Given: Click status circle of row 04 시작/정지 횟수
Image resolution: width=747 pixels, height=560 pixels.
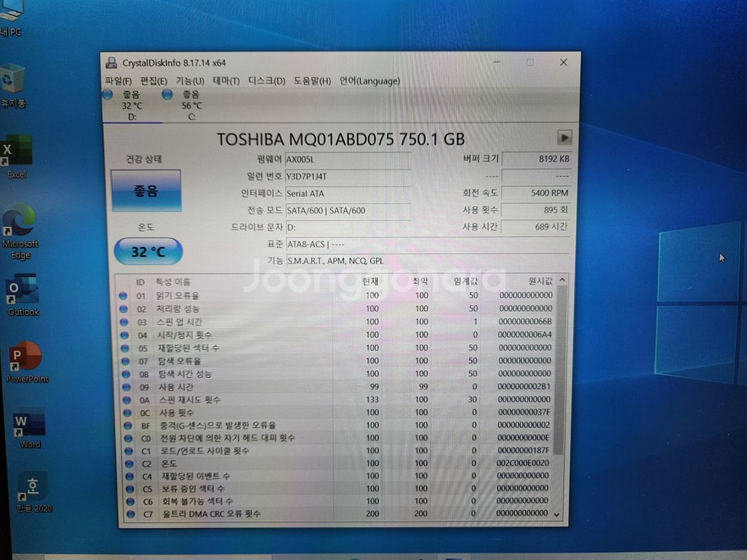Looking at the screenshot, I should point(124,335).
